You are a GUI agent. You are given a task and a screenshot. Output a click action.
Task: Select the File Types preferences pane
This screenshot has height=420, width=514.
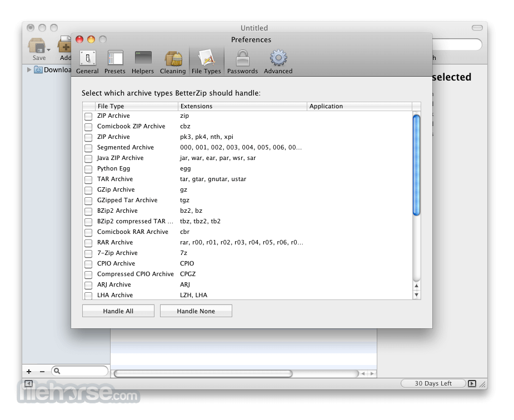pos(206,62)
